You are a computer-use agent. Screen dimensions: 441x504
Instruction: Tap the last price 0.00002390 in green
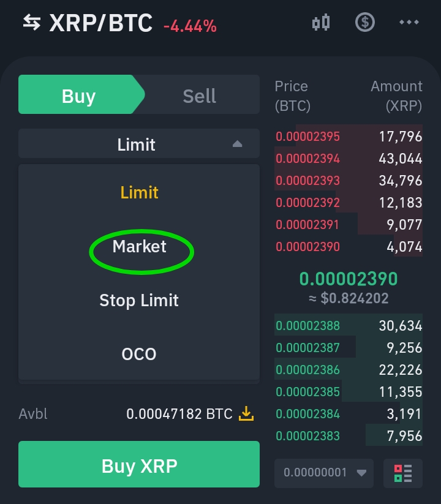(x=348, y=279)
